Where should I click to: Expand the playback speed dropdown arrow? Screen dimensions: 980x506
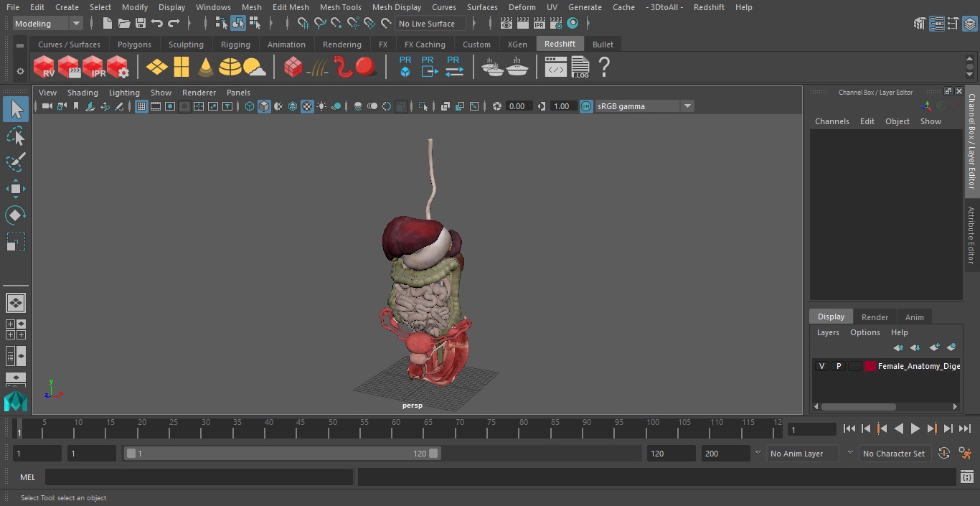coord(758,454)
